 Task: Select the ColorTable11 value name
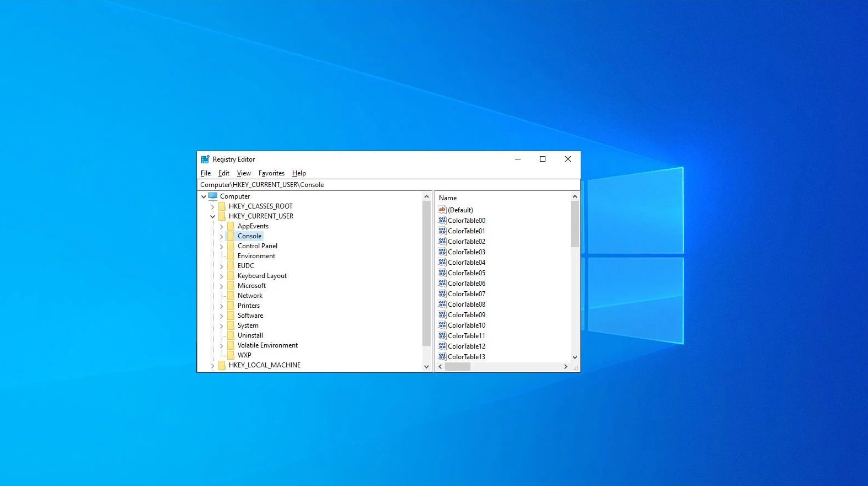coord(467,336)
